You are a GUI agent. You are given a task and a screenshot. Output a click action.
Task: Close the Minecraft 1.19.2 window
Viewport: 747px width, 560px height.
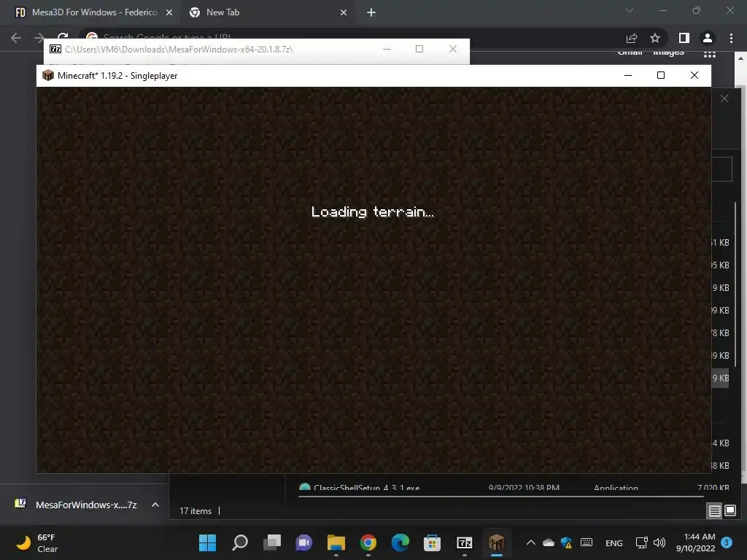694,75
